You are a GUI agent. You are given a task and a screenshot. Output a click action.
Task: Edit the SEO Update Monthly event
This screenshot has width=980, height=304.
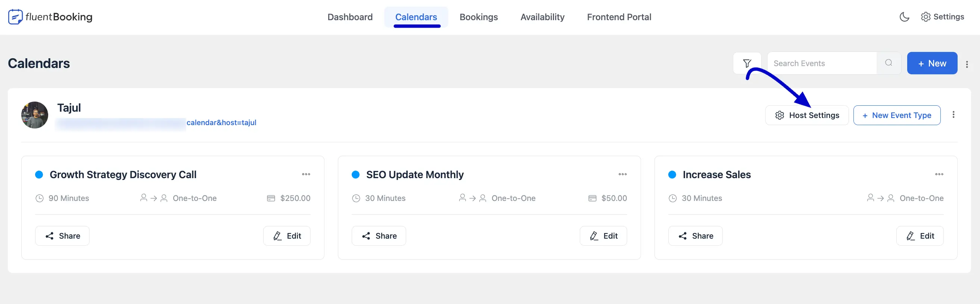(603, 236)
